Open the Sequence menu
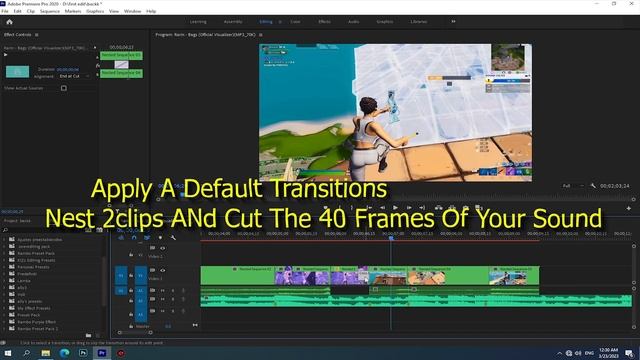Viewport: 640px width, 360px height. coord(50,11)
